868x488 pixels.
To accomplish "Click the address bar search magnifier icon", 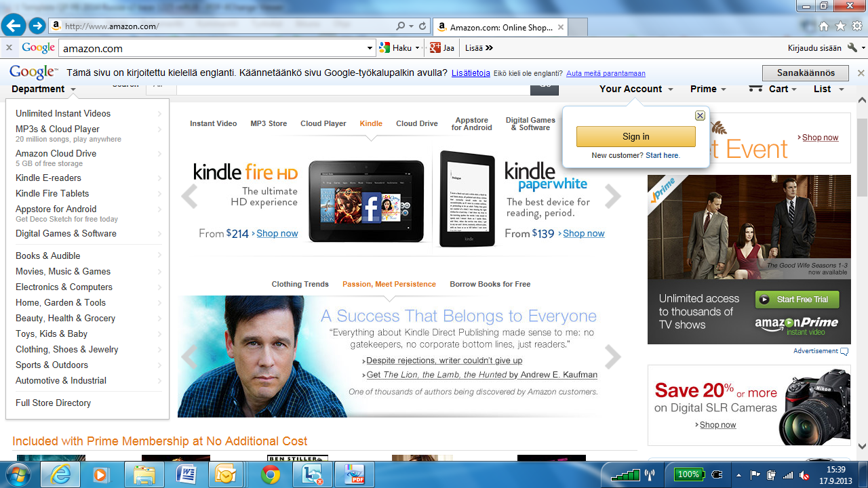I will tap(401, 26).
